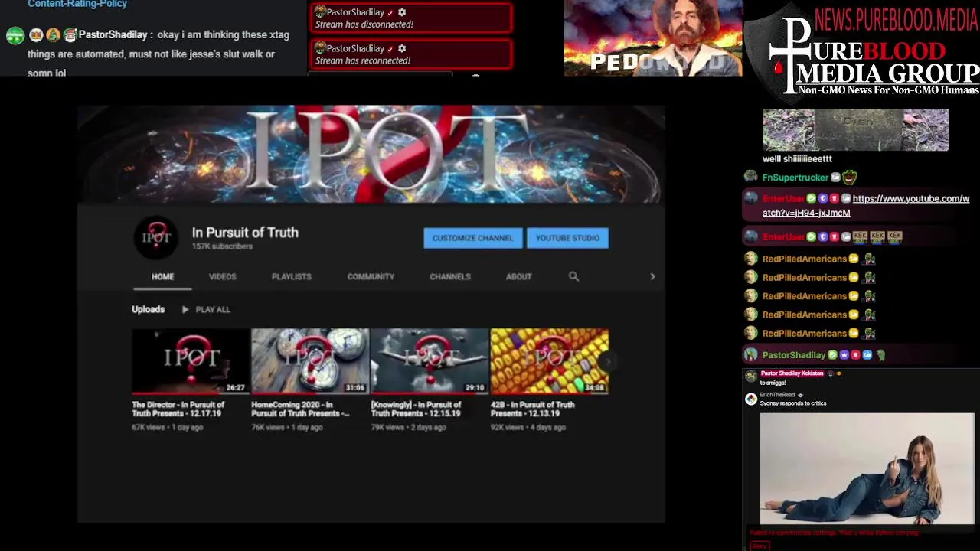
Task: Go to the PLAYLISTS tab
Action: click(x=291, y=276)
